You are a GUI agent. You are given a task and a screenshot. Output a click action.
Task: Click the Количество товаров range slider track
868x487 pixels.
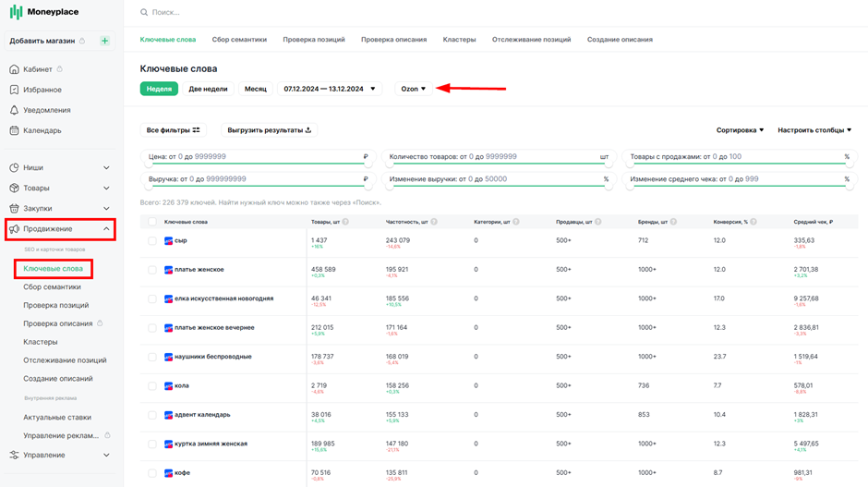pyautogui.click(x=500, y=164)
